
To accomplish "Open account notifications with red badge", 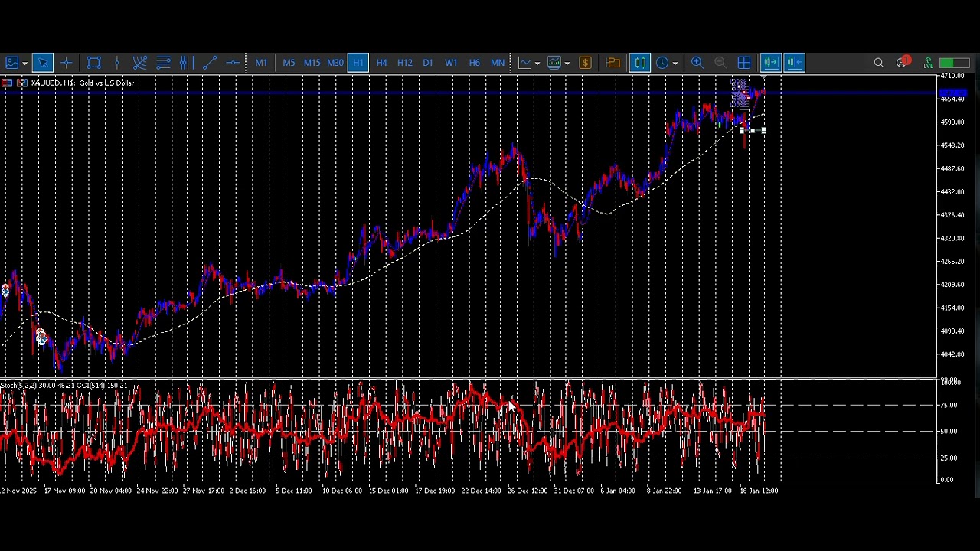I will (x=903, y=62).
